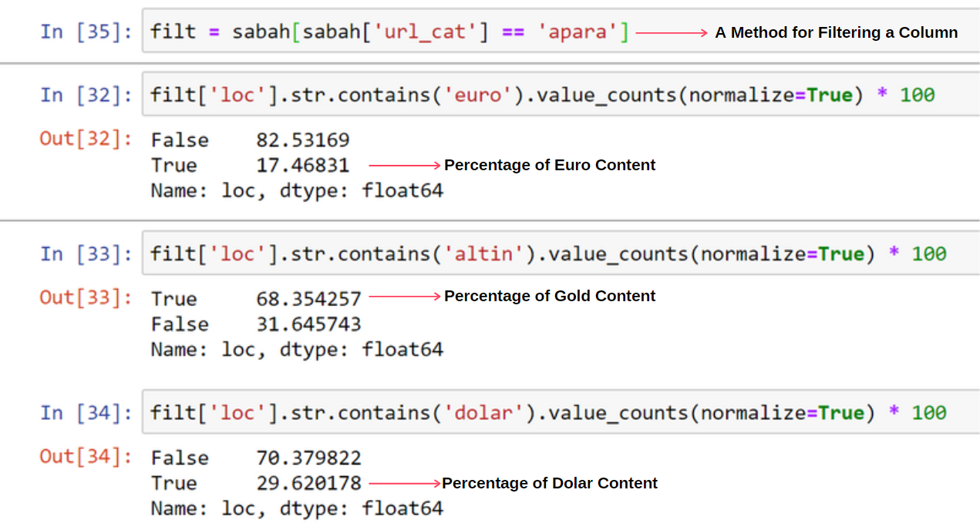This screenshot has width=980, height=530.
Task: Click the filt assignment code cell
Action: pyautogui.click(x=389, y=32)
